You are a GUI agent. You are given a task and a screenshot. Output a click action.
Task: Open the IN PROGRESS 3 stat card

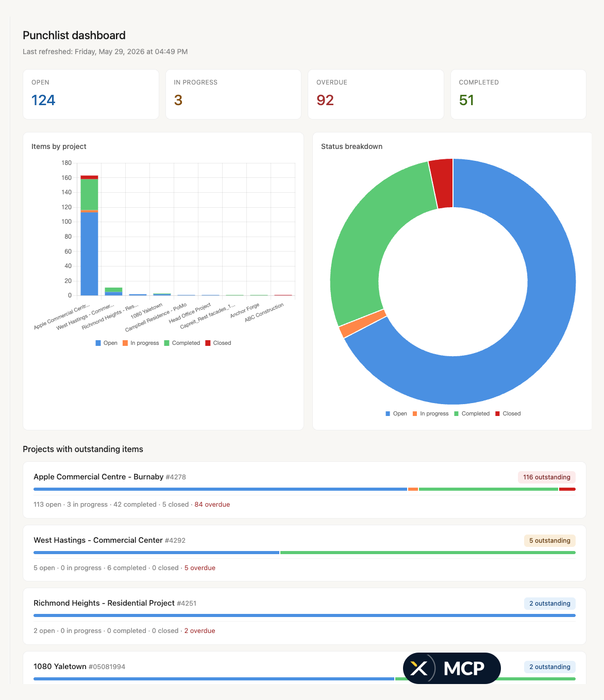233,94
